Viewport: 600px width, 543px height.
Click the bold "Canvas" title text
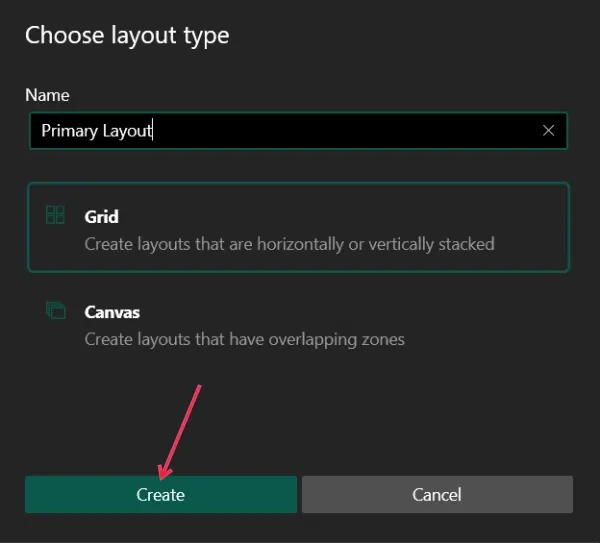click(x=112, y=312)
